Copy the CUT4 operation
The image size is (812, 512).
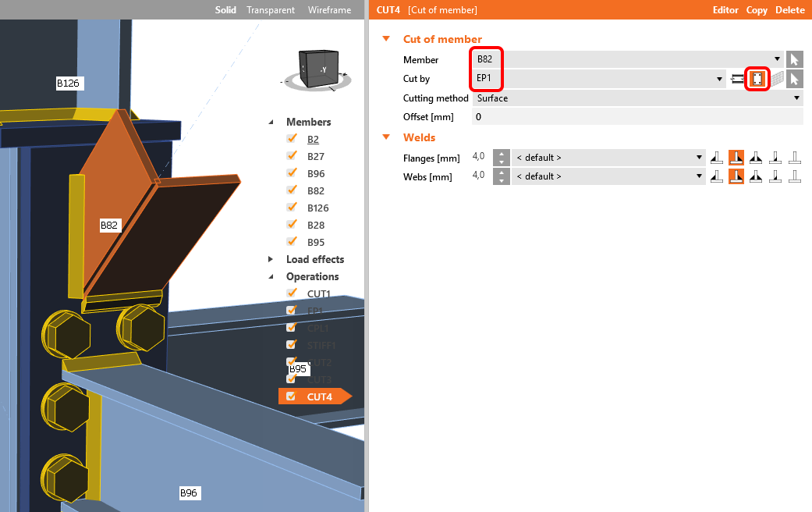757,10
